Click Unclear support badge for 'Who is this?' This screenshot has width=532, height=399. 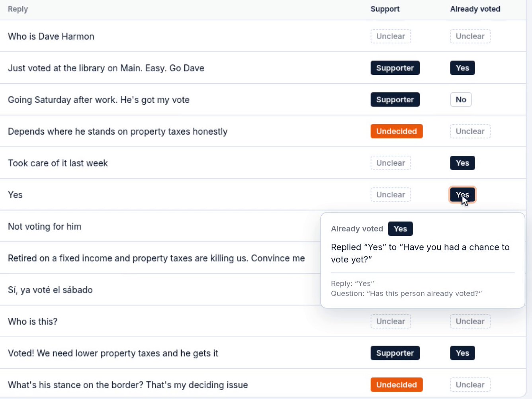click(390, 321)
